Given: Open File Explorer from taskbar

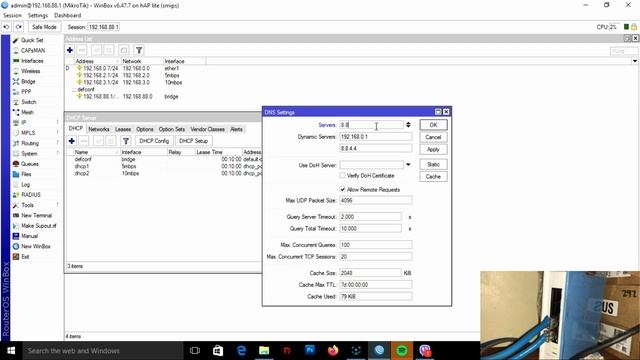Looking at the screenshot, I should (264, 351).
